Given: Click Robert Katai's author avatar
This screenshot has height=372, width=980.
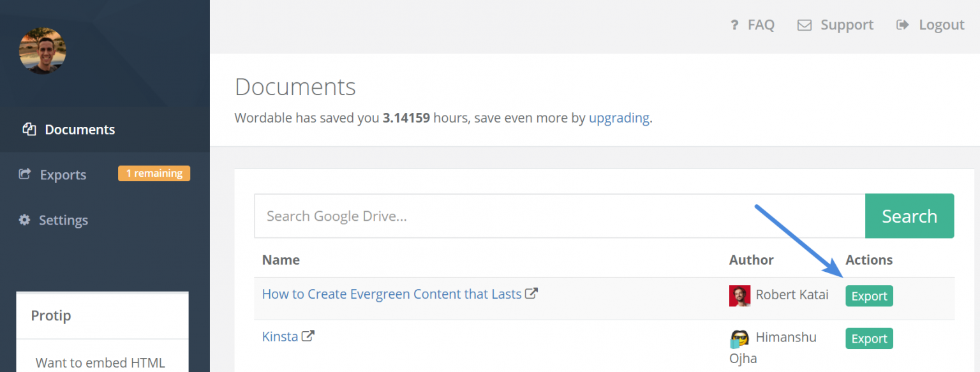Looking at the screenshot, I should (x=739, y=295).
